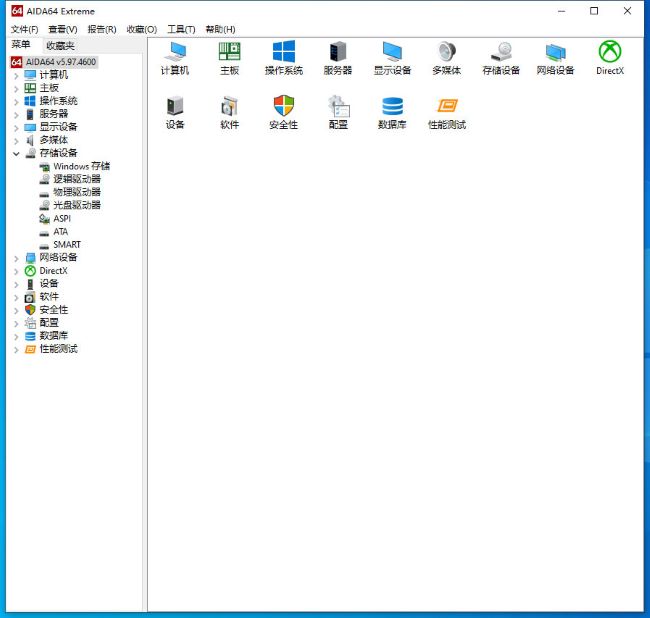Open the 工具(T) menu
The height and width of the screenshot is (618, 650).
181,29
